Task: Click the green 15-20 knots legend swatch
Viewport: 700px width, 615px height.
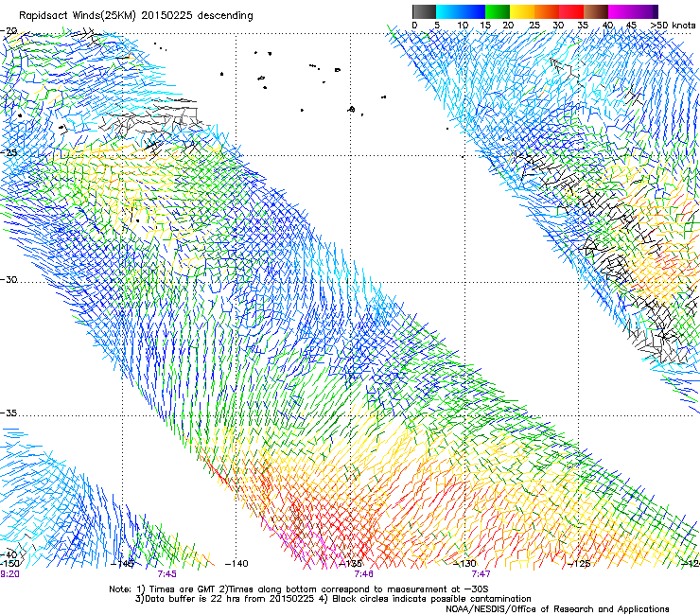Action: pos(498,11)
